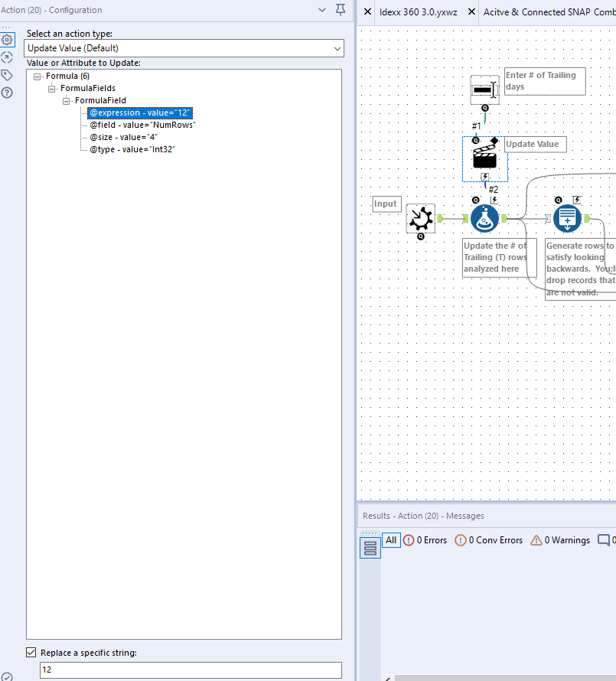Collapse the FormulaFields tree node
This screenshot has width=616, height=681.
(52, 89)
